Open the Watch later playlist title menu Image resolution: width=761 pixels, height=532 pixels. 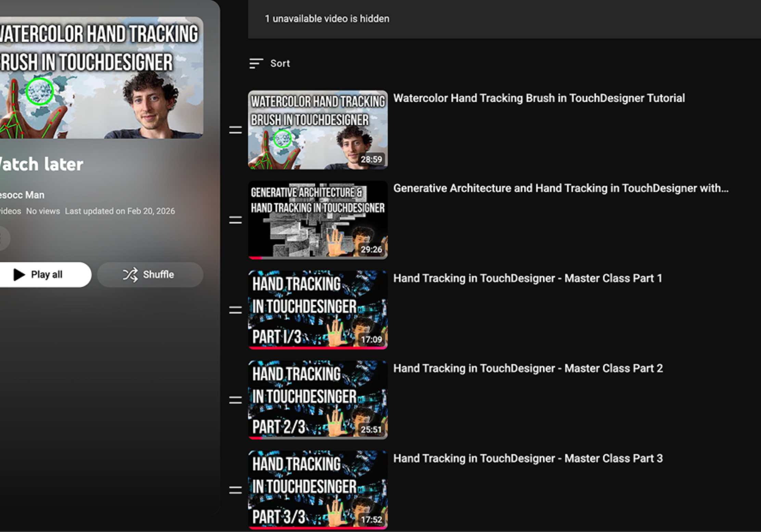point(41,164)
